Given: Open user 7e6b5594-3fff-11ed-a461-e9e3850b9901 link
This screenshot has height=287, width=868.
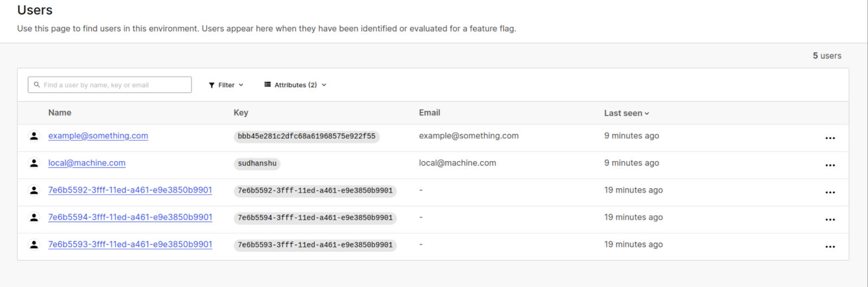Looking at the screenshot, I should (130, 218).
